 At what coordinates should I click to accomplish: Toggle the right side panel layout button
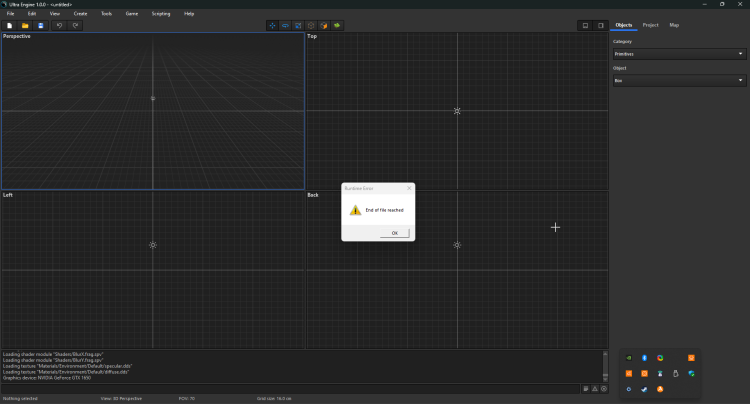[x=600, y=25]
